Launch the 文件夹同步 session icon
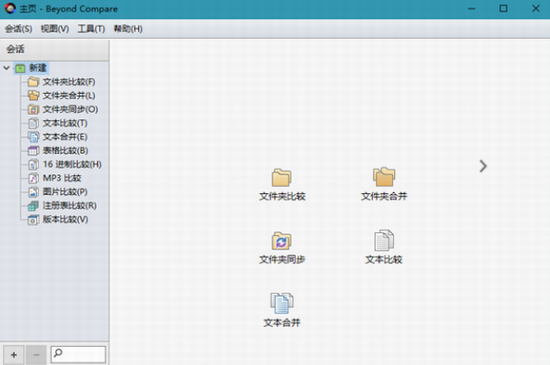This screenshot has width=550, height=365. coord(282,248)
